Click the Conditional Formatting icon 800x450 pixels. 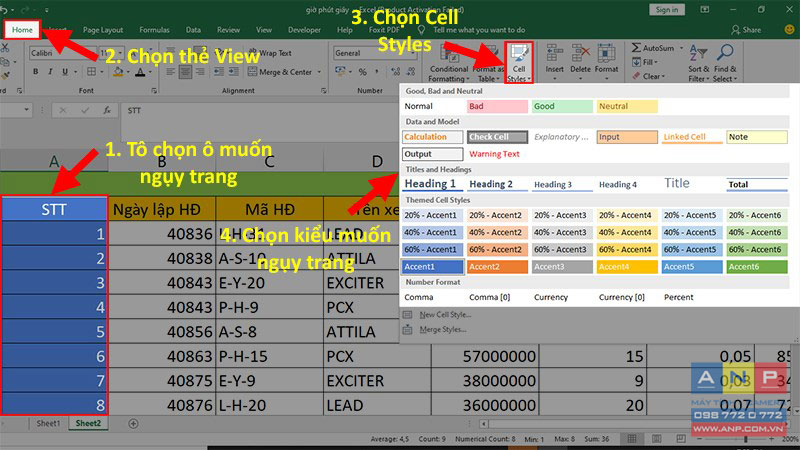(448, 54)
